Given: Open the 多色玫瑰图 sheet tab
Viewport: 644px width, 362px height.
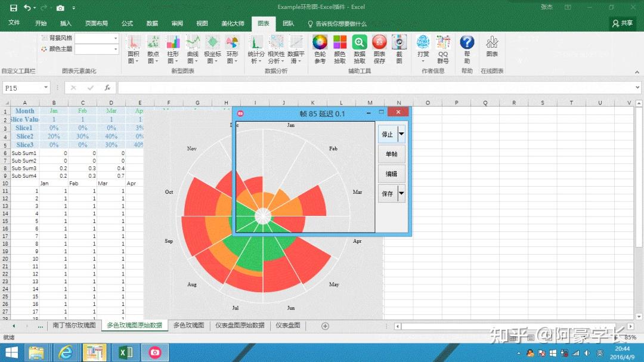Looking at the screenshot, I should pos(188,326).
